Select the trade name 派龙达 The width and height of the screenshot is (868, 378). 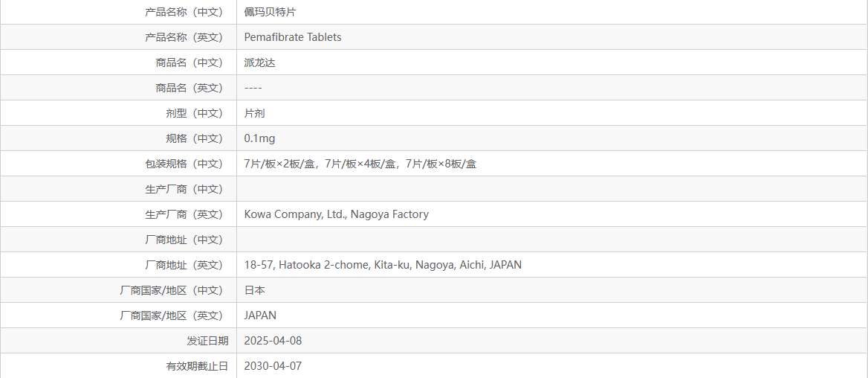point(260,63)
